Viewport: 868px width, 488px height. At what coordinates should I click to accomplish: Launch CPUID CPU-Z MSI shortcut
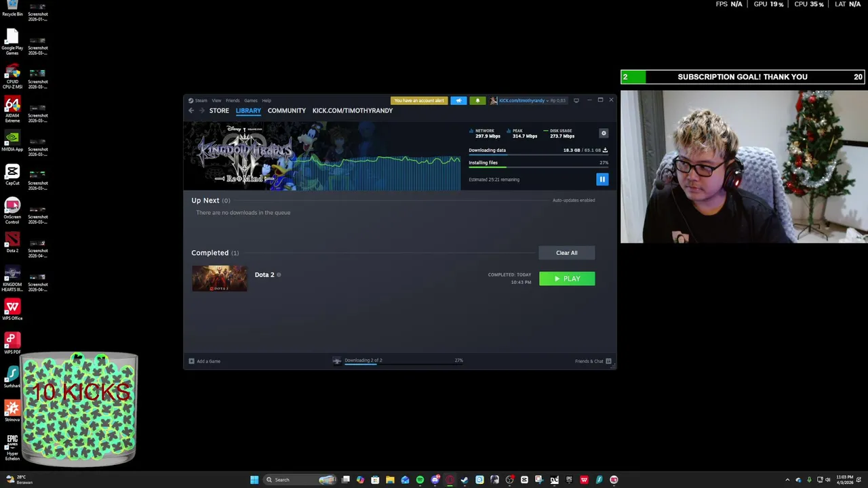click(12, 77)
